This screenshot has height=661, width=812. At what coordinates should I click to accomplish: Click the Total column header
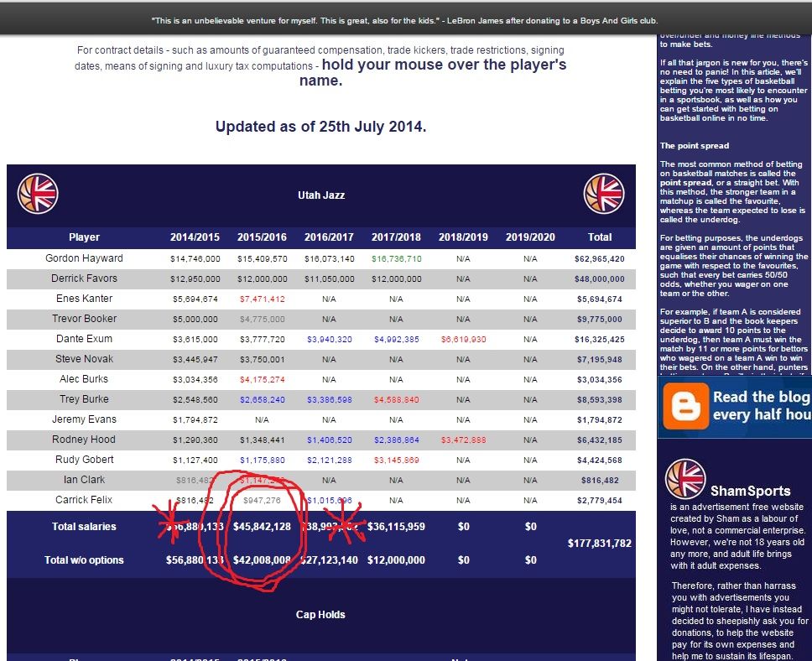click(600, 237)
